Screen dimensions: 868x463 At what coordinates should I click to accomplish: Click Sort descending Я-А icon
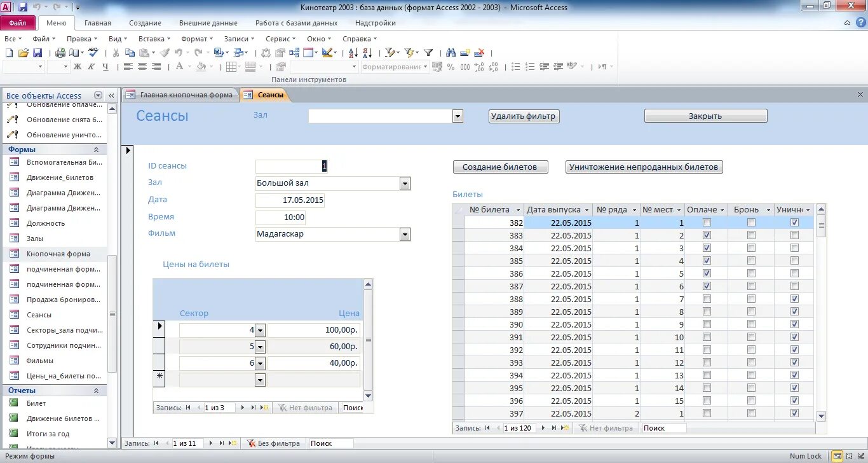[x=367, y=53]
